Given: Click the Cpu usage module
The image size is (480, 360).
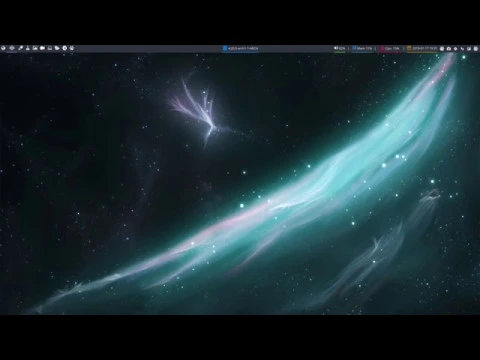Looking at the screenshot, I should coord(390,49).
